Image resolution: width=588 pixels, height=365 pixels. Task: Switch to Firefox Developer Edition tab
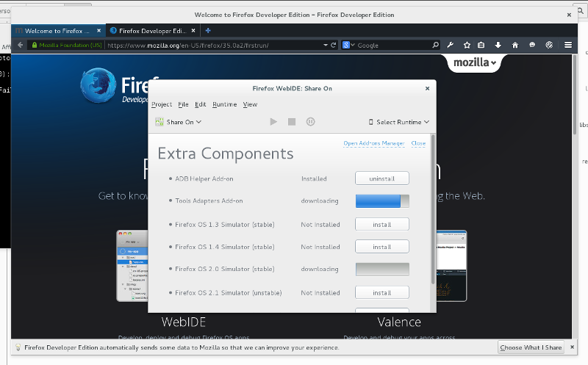coord(153,31)
